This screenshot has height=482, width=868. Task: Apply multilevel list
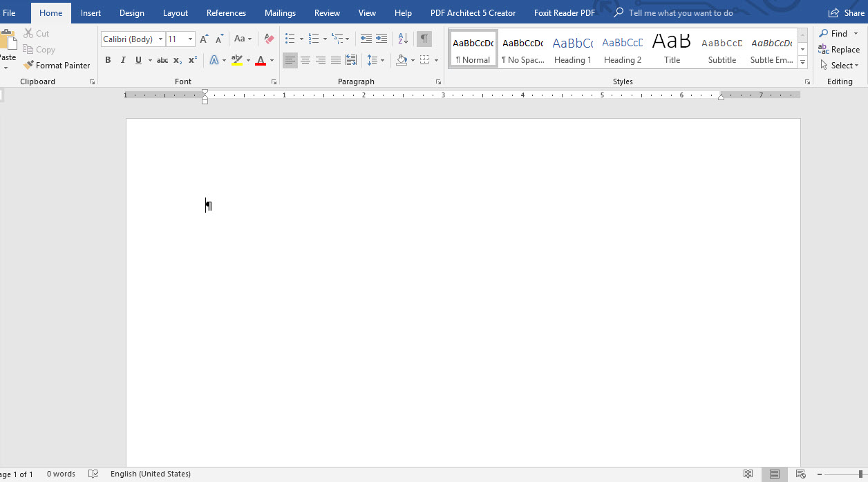coord(337,39)
